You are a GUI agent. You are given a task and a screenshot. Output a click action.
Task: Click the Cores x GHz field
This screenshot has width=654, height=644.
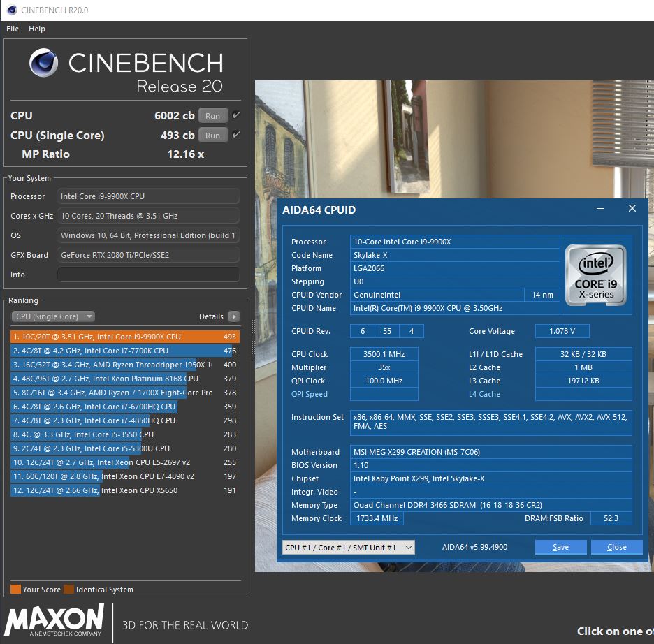(149, 216)
